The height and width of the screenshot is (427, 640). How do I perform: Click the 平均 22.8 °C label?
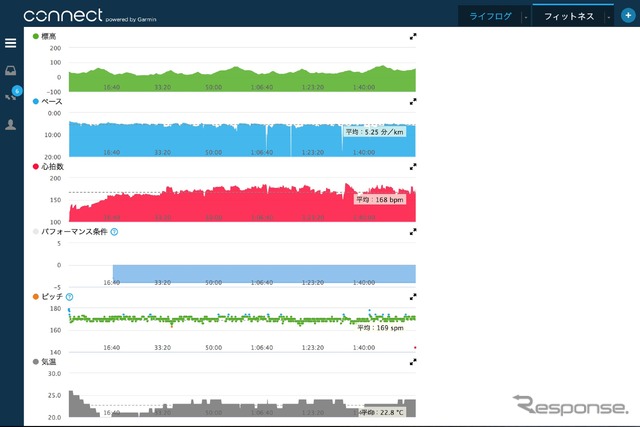point(383,412)
